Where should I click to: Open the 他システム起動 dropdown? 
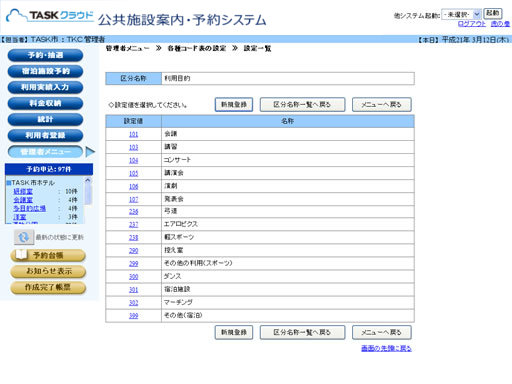pos(461,14)
